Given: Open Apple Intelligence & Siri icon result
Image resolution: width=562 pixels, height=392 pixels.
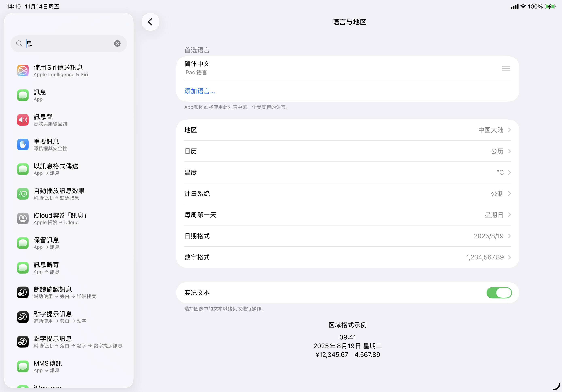Looking at the screenshot, I should pos(23,71).
